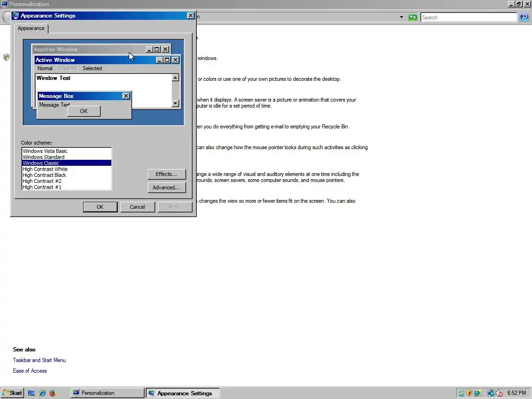Screen dimensions: 532x399
Task: Click preview scrollbar down arrow
Action: (x=175, y=103)
